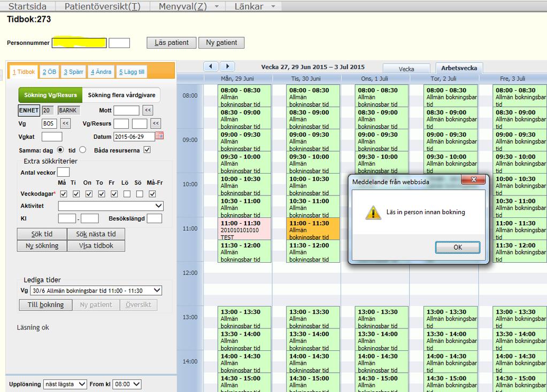Viewport: 547px width, 392px height.
Task: Switch to the 4 Ändra tab
Action: [101, 72]
